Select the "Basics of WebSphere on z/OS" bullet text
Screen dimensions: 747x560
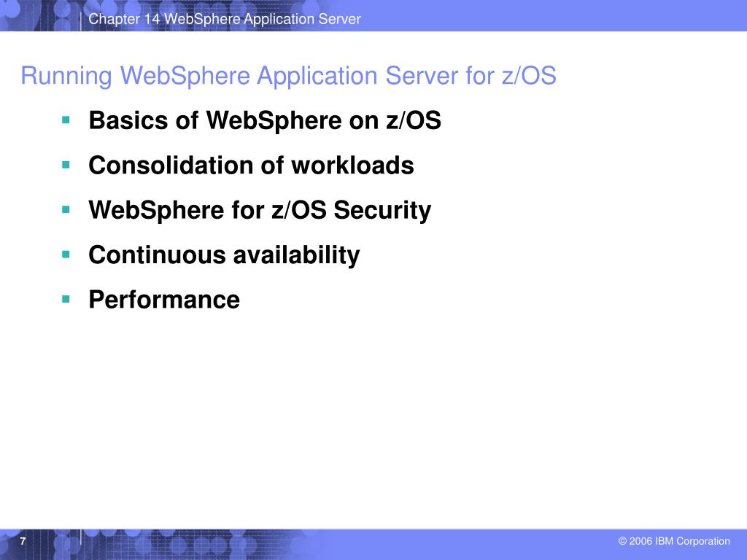(265, 120)
